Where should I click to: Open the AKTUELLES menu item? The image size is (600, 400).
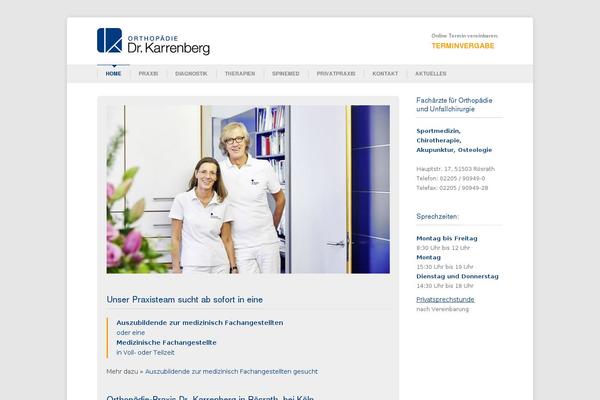click(431, 73)
